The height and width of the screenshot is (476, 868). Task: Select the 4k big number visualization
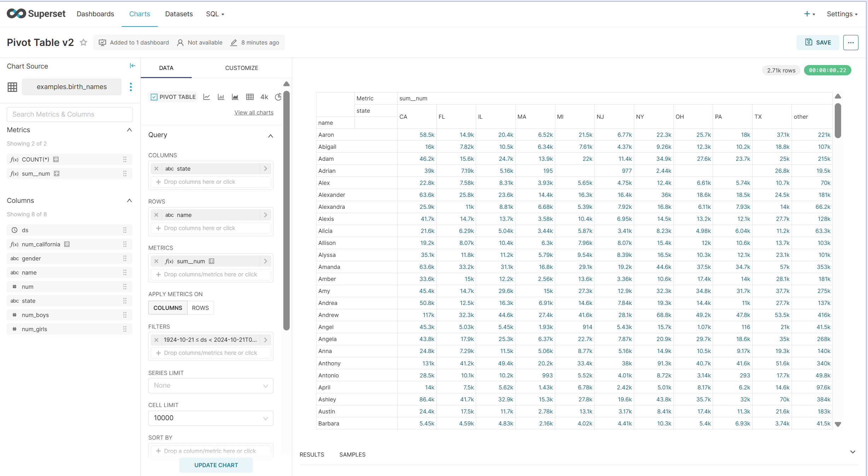click(x=264, y=97)
